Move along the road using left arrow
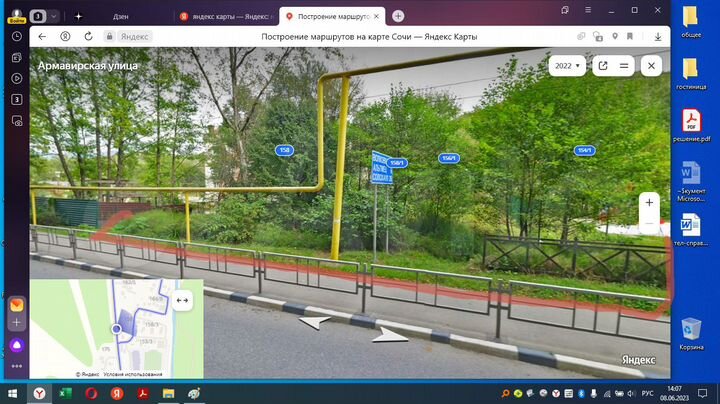The width and height of the screenshot is (720, 404). coord(316,323)
